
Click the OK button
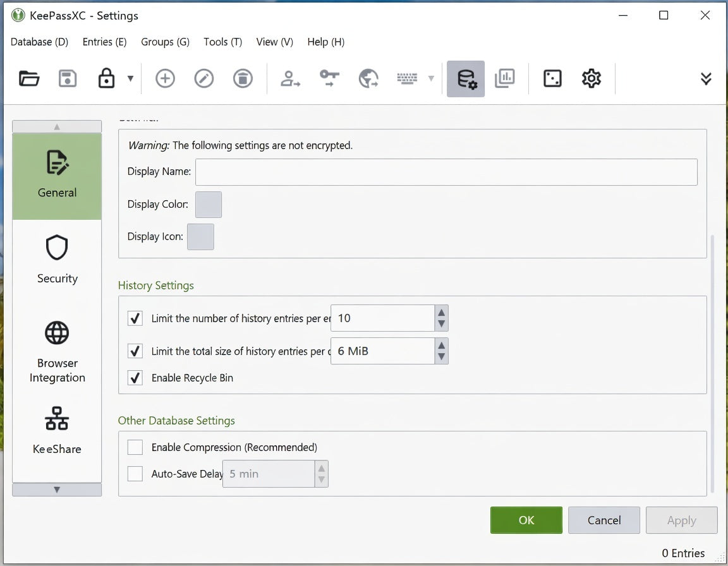[x=526, y=521]
